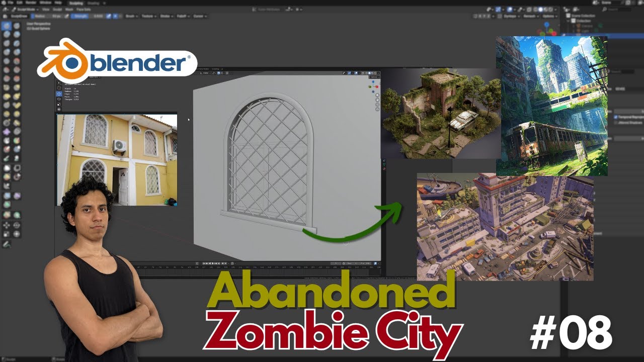
Task: Open the Remesh dropdown
Action: pos(531,16)
